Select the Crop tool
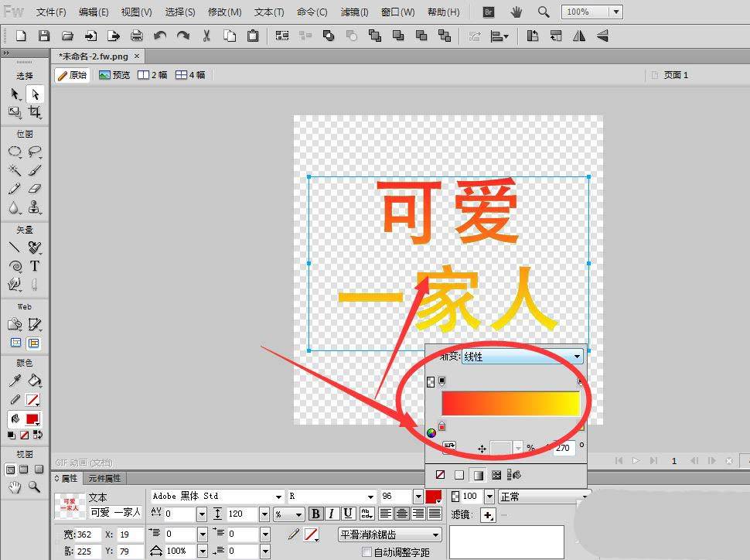 (x=35, y=113)
